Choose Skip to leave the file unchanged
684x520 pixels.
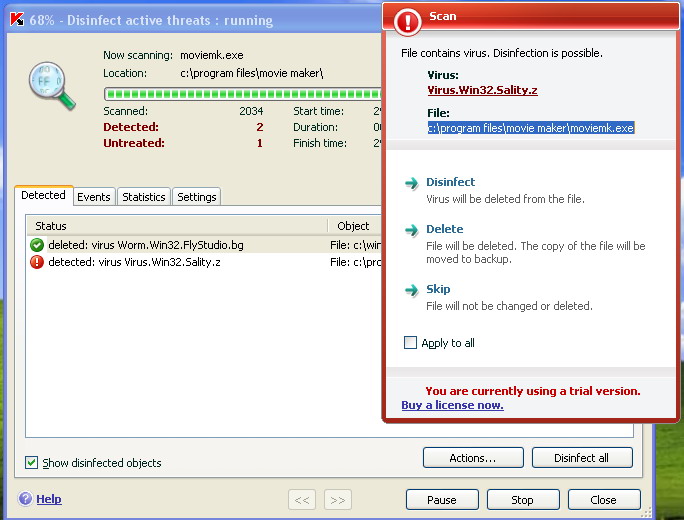[438, 289]
